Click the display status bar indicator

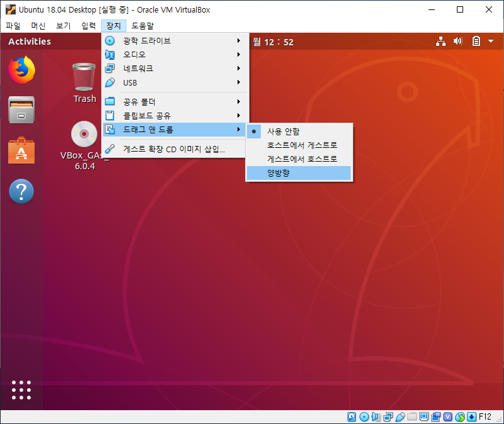[424, 417]
